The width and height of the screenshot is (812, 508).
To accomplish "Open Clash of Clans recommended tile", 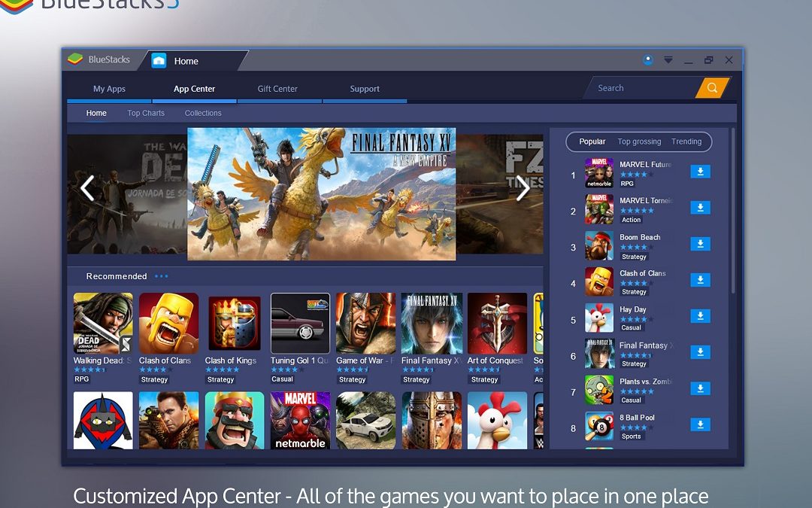I will [168, 324].
